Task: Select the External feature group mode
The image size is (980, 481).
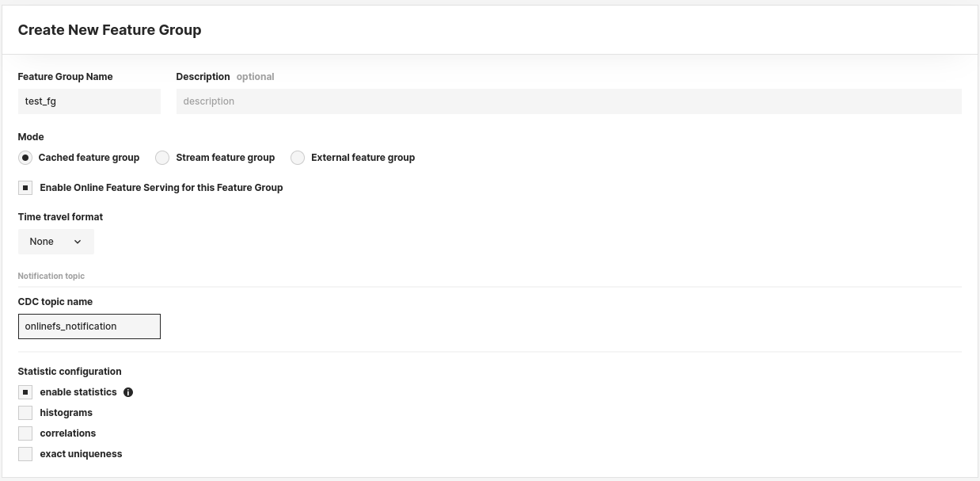Action: tap(298, 158)
